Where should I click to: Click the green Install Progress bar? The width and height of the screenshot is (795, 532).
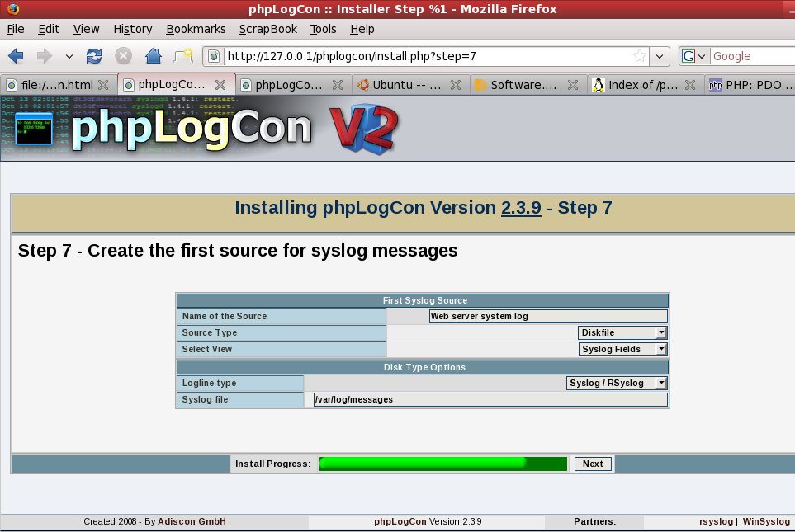(x=443, y=464)
